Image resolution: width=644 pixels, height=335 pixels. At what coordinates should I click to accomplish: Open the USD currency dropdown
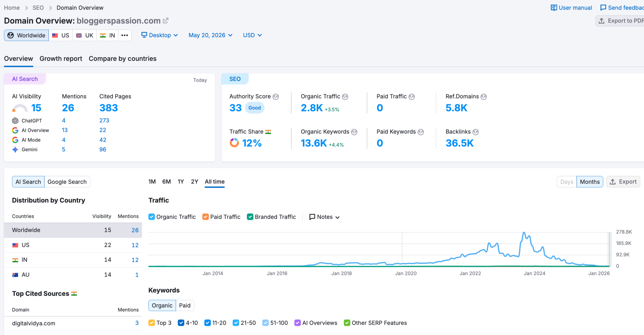(x=253, y=35)
